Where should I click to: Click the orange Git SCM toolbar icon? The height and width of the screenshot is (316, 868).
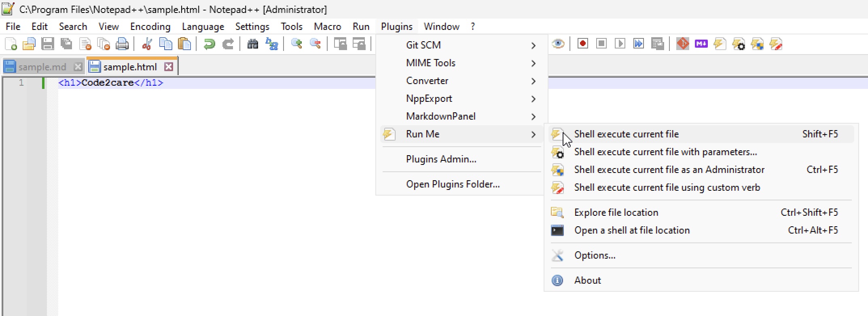tap(683, 44)
